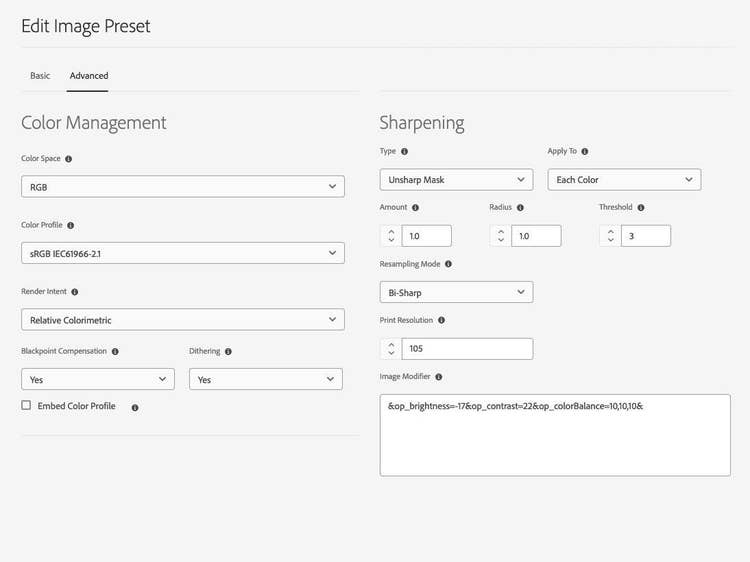
Task: Open the Unsharp Mask type dropdown
Action: [x=456, y=179]
